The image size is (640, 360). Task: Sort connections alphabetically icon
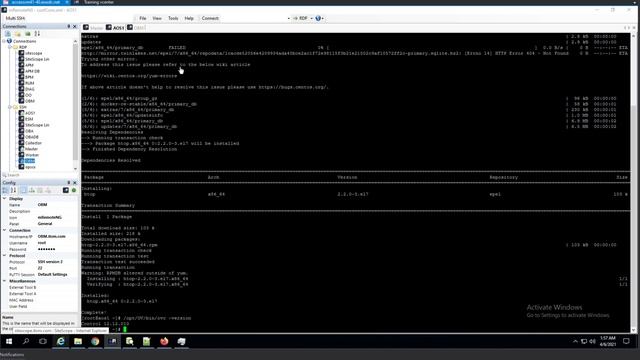click(x=37, y=34)
